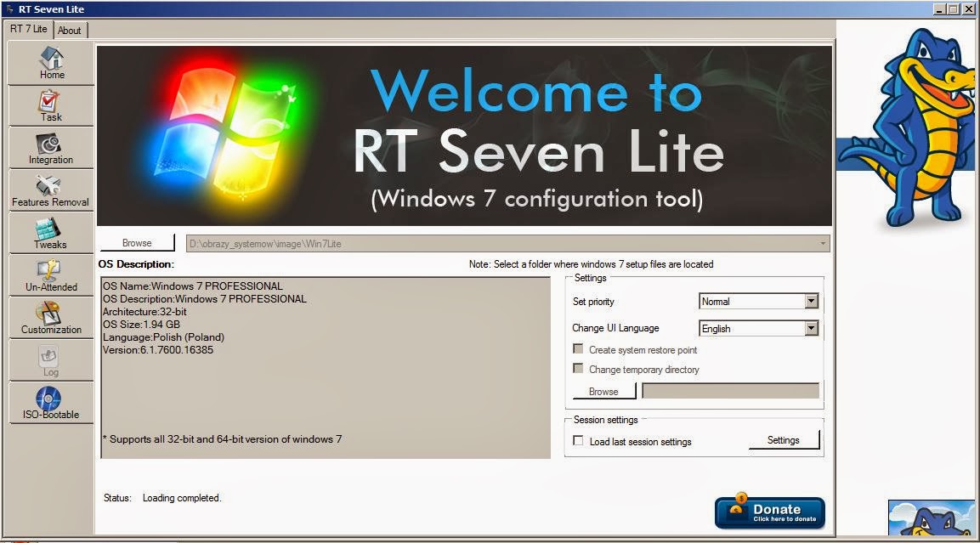
Task: Go to the Integration section
Action: point(51,148)
